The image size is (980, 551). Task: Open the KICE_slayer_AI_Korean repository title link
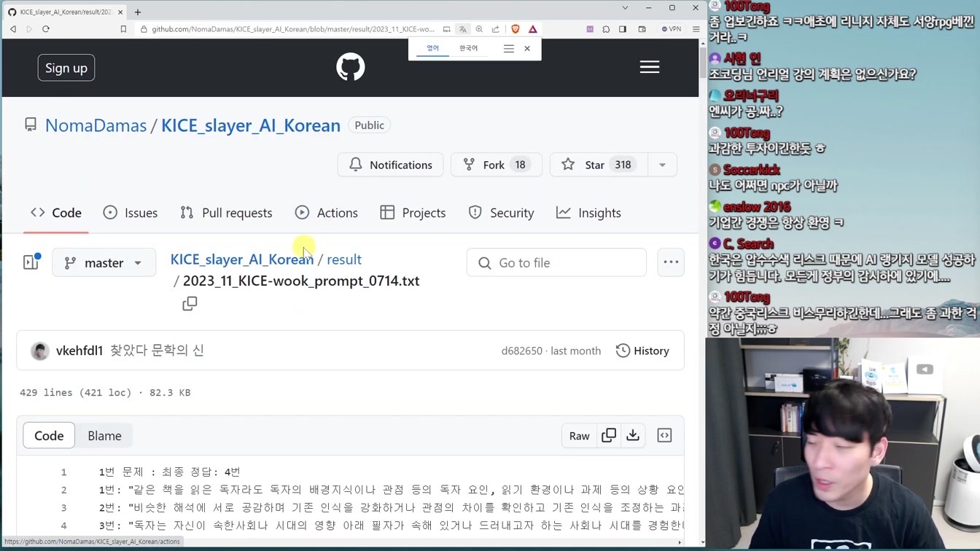point(251,125)
